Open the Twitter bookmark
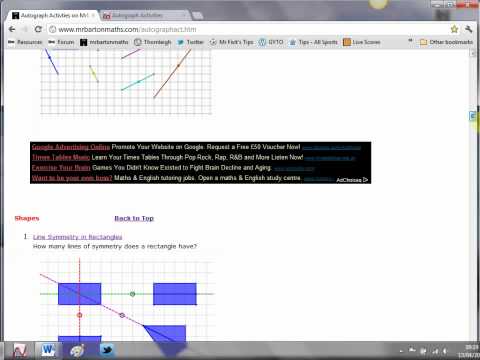Screen dimensions: 480x360 coord(190,42)
